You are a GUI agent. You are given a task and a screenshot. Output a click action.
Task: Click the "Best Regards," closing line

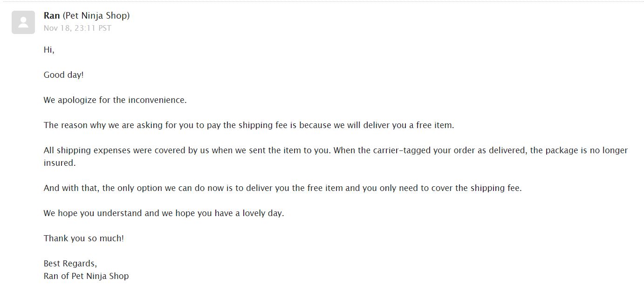70,264
